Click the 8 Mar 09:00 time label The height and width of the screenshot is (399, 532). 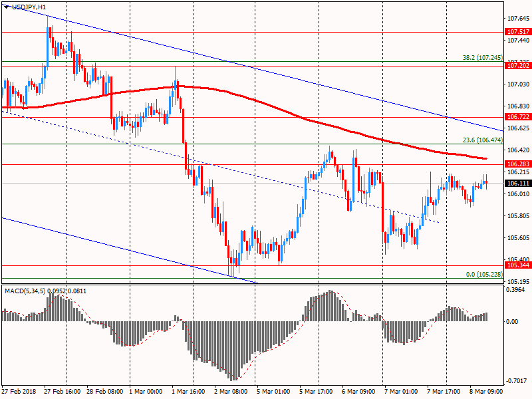[486, 391]
